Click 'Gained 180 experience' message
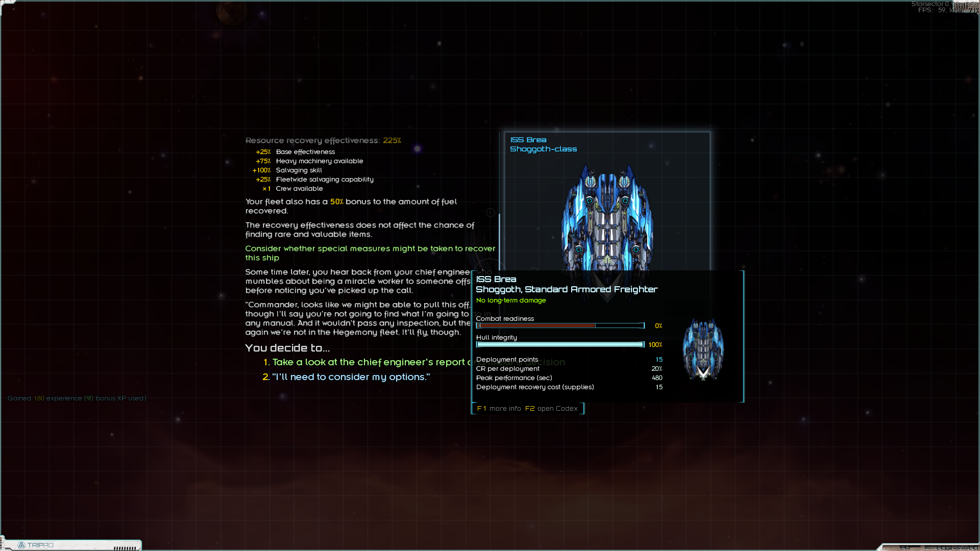The height and width of the screenshot is (551, 980). pyautogui.click(x=77, y=398)
